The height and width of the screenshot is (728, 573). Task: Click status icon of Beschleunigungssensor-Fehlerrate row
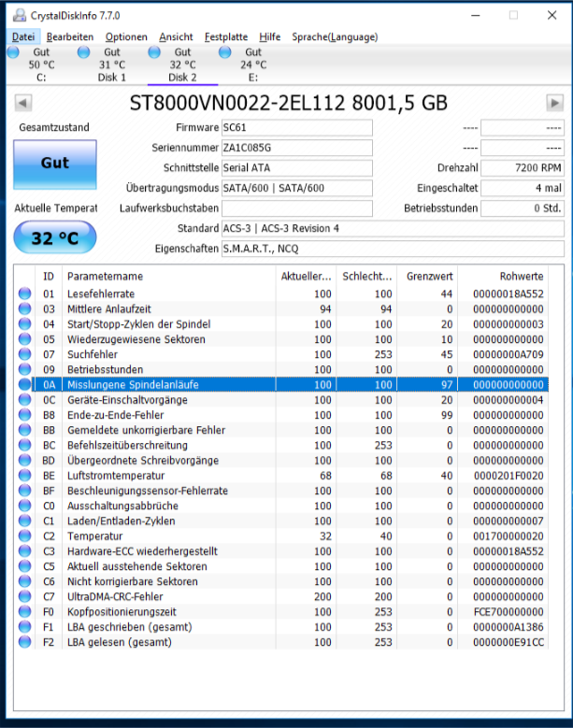24,491
